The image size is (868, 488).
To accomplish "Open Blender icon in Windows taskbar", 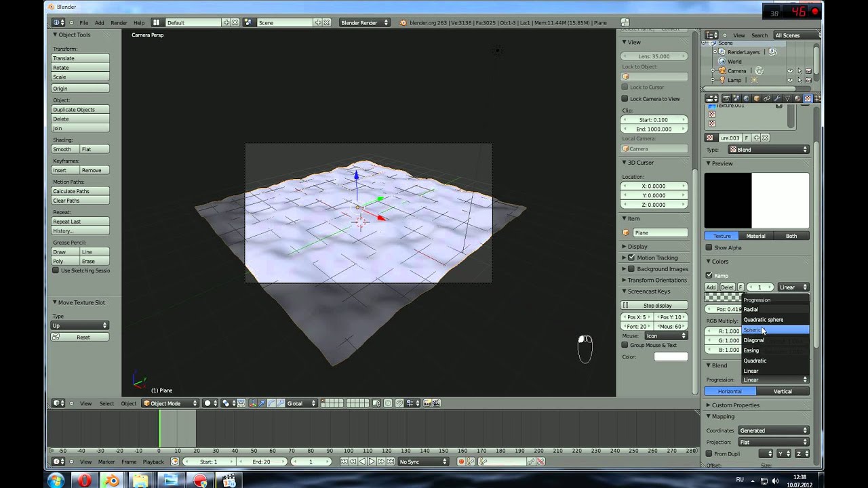I will pyautogui.click(x=112, y=481).
